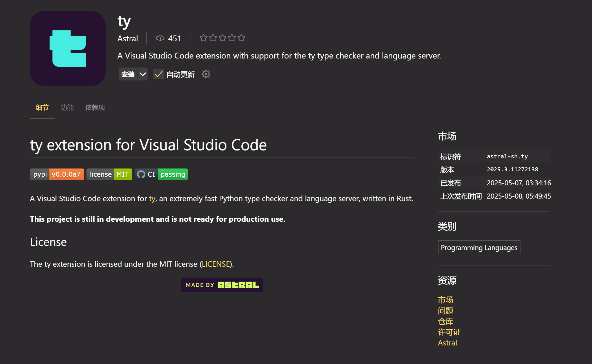Image resolution: width=592 pixels, height=364 pixels.
Task: Toggle the 自动更新 checkbox
Action: (x=159, y=74)
